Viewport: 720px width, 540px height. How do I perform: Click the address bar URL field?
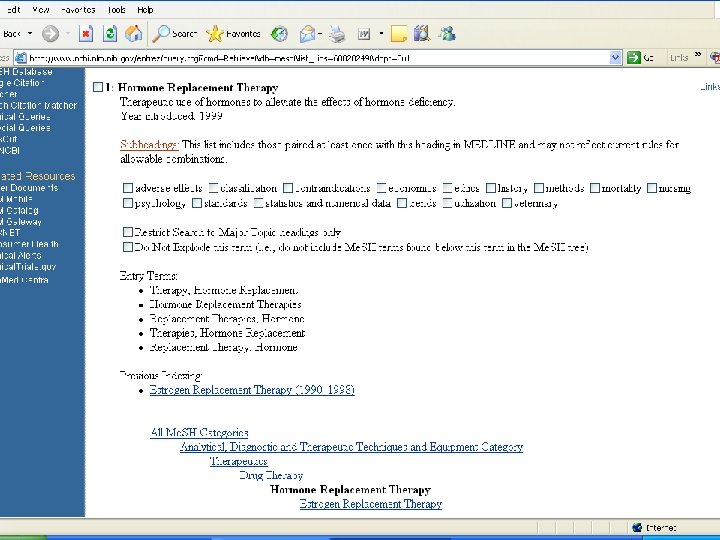(317, 58)
